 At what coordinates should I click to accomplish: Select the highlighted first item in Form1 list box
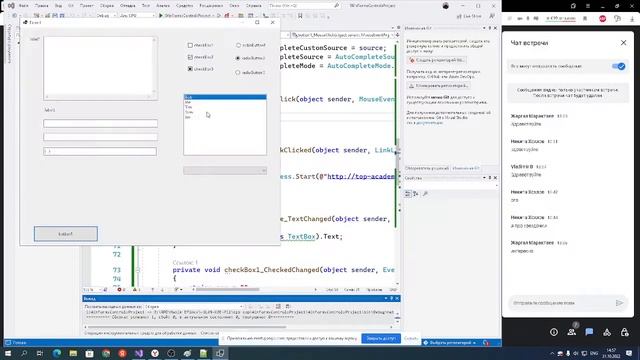point(225,97)
